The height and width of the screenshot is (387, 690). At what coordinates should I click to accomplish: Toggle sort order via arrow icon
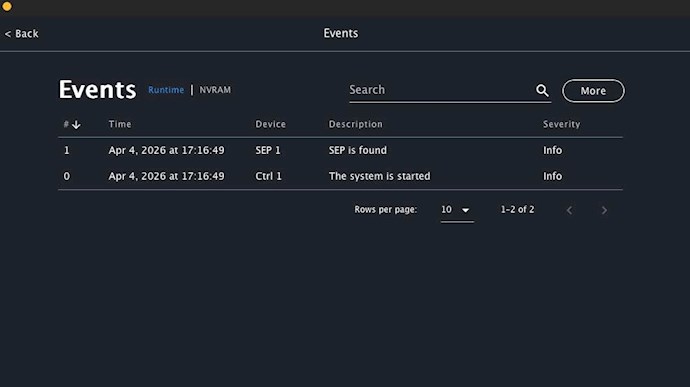(76, 125)
